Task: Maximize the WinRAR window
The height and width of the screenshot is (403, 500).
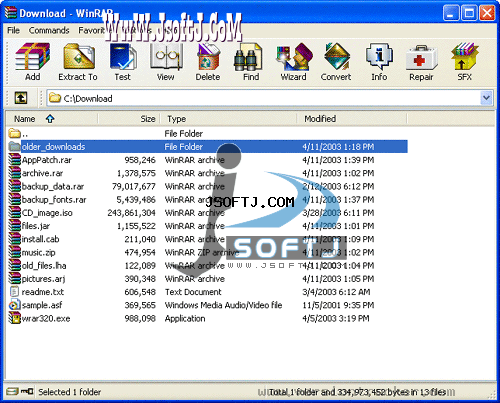Action: click(469, 13)
